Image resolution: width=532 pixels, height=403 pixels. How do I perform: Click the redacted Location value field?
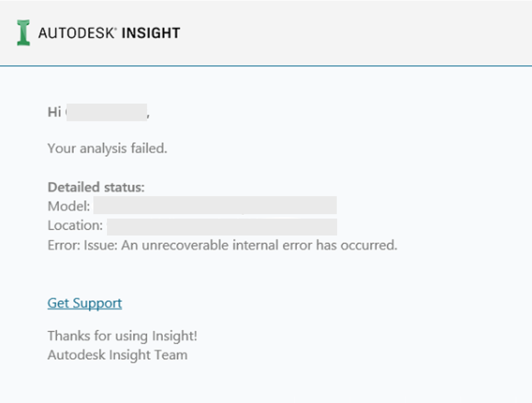click(222, 227)
